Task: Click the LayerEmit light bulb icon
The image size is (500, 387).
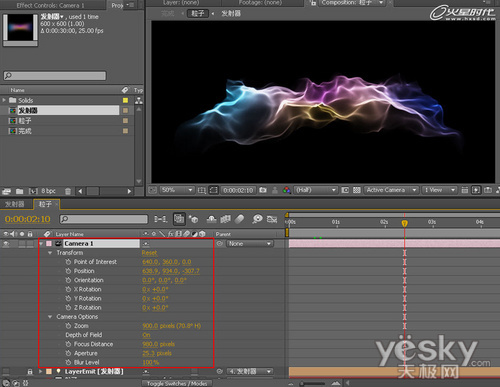Action: pos(59,371)
